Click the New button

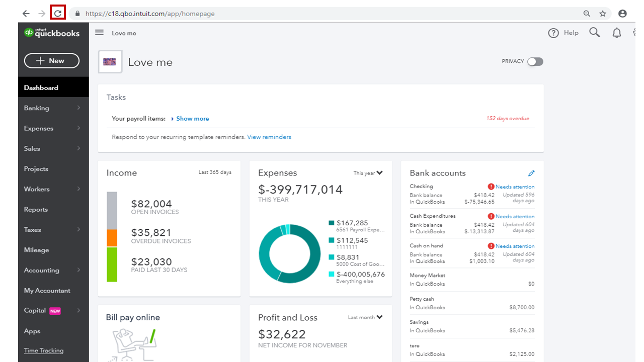tap(52, 61)
